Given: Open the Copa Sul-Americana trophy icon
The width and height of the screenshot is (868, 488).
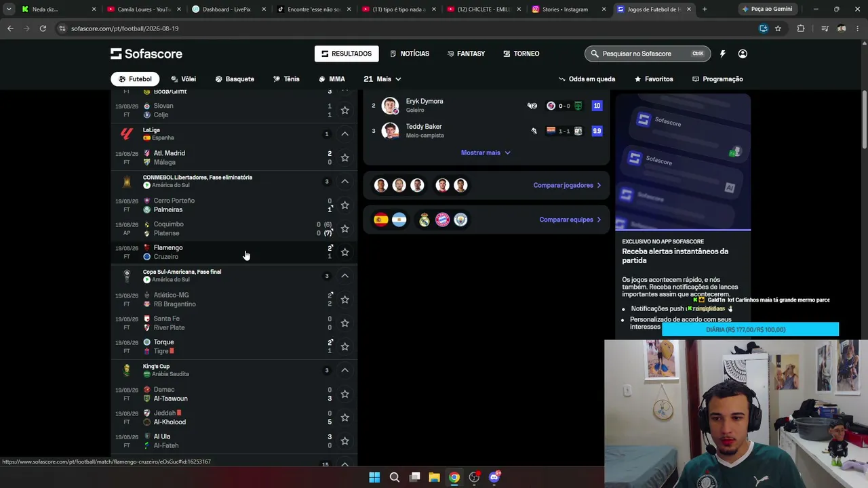Looking at the screenshot, I should click(127, 276).
